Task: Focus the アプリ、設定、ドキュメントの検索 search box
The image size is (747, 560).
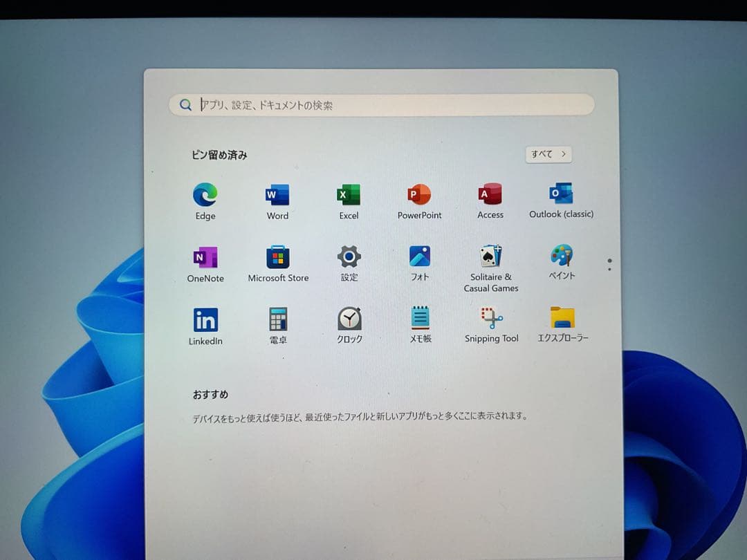Action: coord(381,105)
